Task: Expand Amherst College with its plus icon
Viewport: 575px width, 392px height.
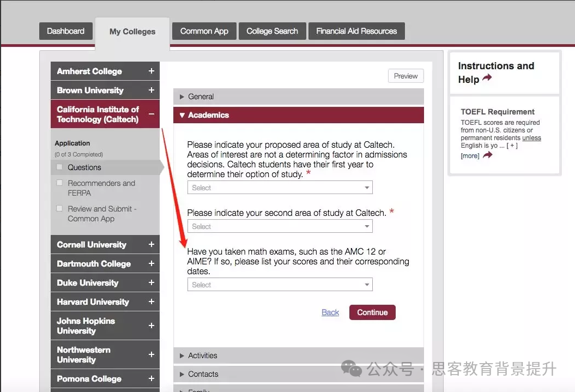Action: click(x=151, y=71)
